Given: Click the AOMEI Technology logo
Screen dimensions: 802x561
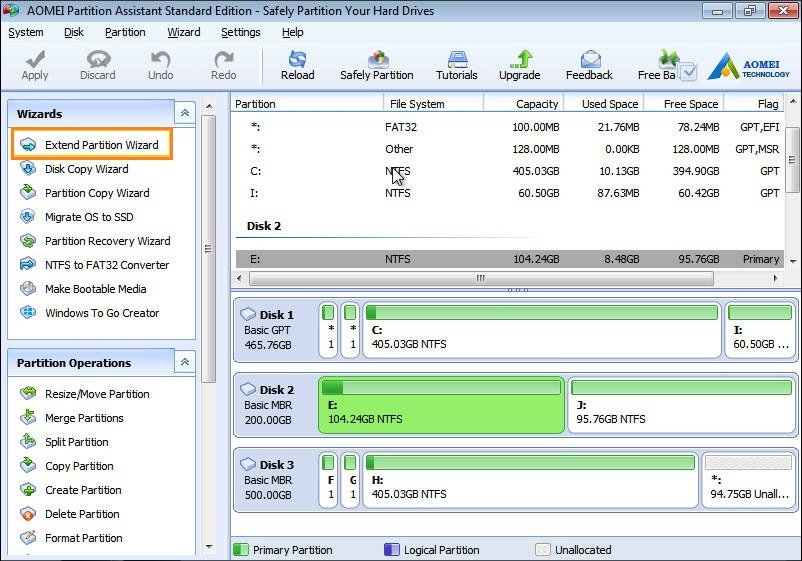Looking at the screenshot, I should [x=749, y=66].
